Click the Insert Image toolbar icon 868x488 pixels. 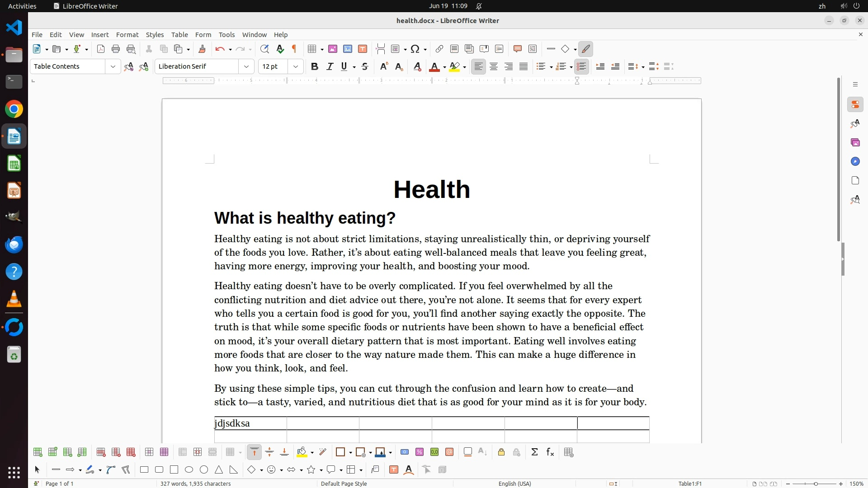click(333, 49)
